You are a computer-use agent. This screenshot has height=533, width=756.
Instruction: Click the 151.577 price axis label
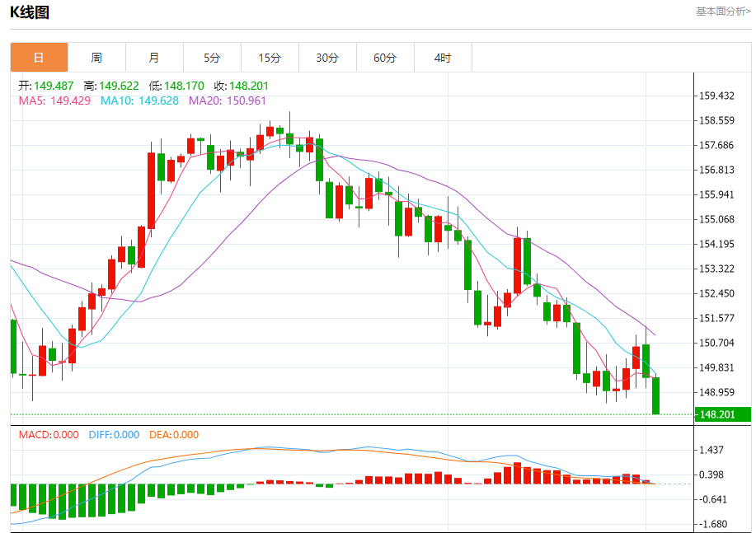pyautogui.click(x=716, y=318)
